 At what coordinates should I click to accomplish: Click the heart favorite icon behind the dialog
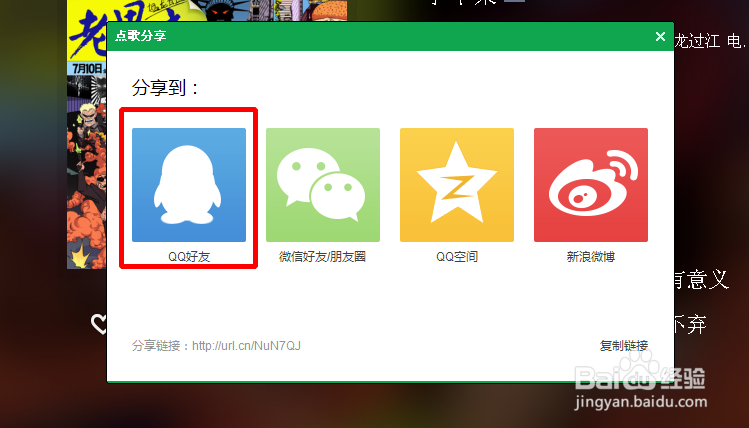(99, 324)
